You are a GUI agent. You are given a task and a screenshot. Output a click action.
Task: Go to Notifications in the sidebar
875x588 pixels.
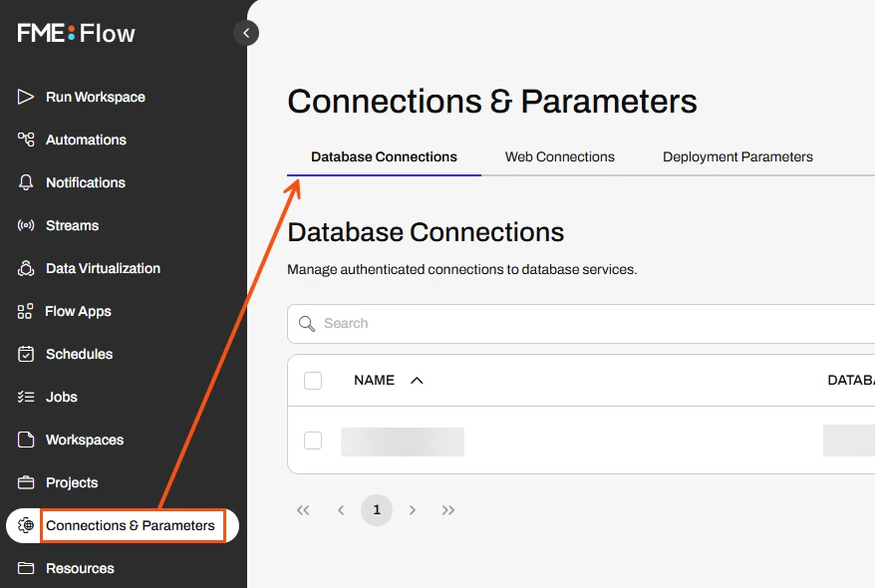[86, 182]
